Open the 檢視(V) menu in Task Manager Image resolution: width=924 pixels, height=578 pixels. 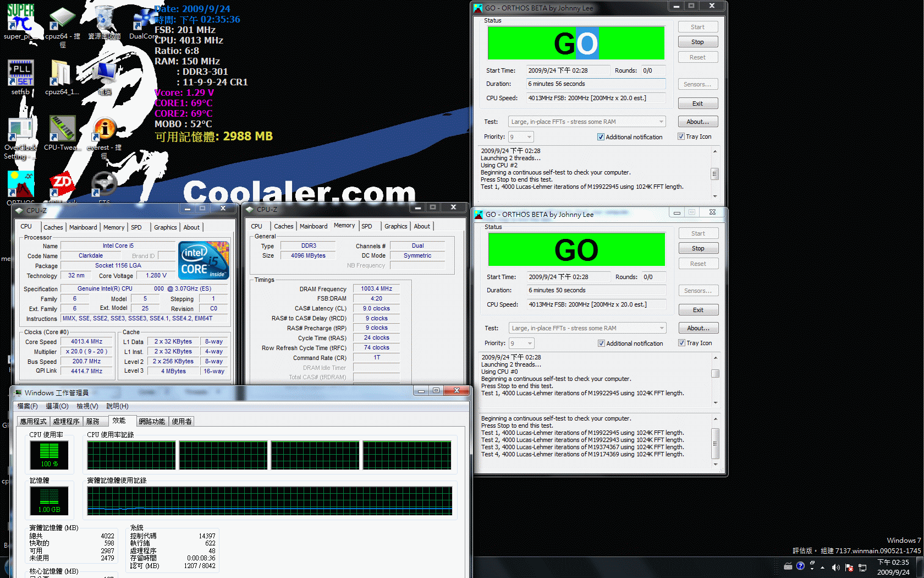coord(87,406)
